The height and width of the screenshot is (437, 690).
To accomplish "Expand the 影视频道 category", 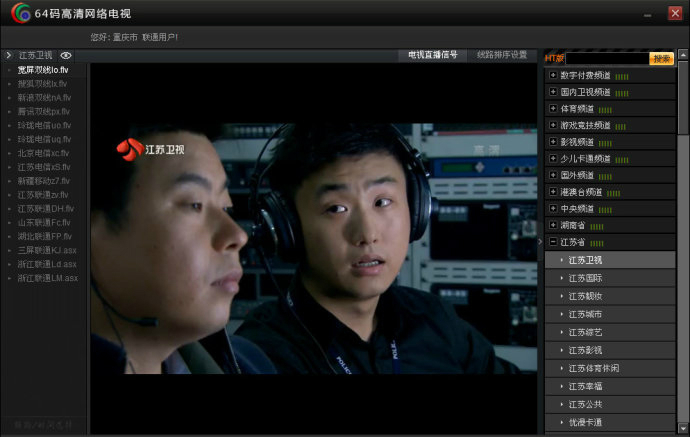I will click(553, 142).
